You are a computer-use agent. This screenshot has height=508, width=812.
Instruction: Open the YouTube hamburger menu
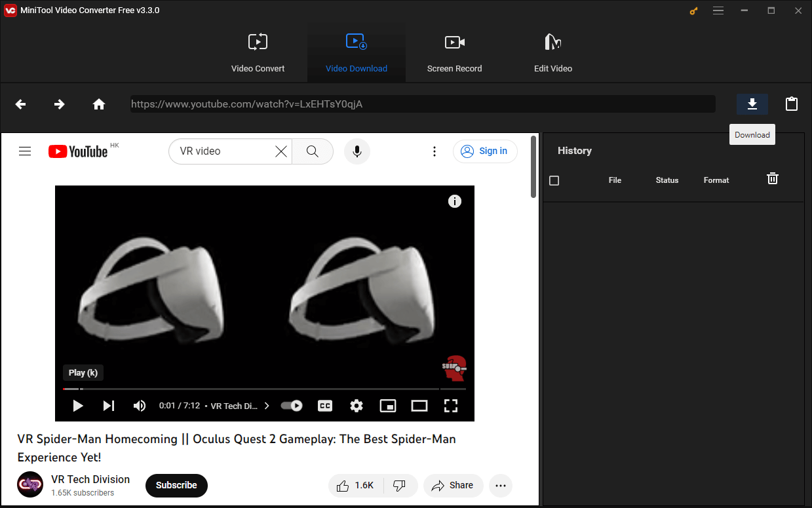click(x=25, y=151)
